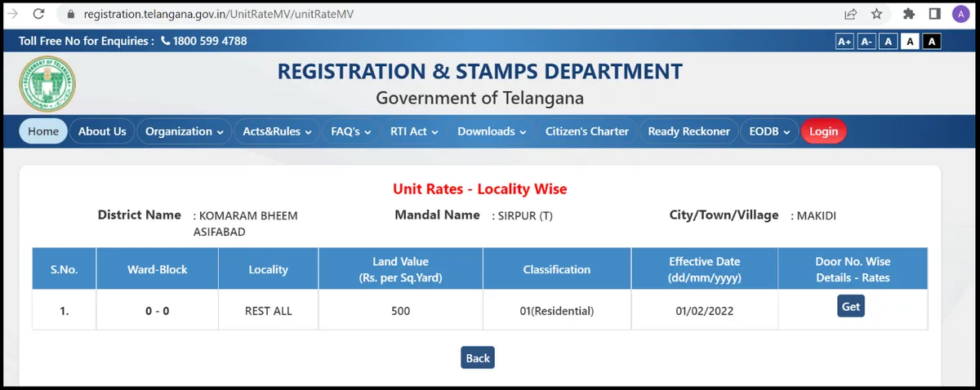Expand the Organization dropdown menu
Viewport: 980px width, 390px height.
(x=185, y=131)
